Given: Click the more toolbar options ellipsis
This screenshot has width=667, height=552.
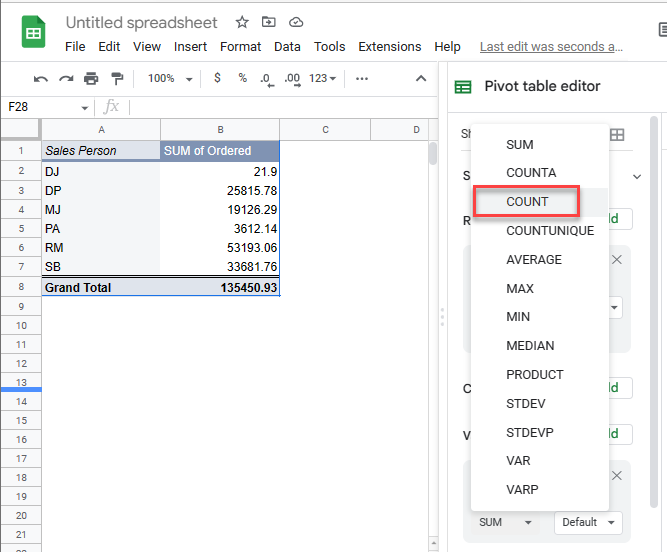Looking at the screenshot, I should click(362, 79).
